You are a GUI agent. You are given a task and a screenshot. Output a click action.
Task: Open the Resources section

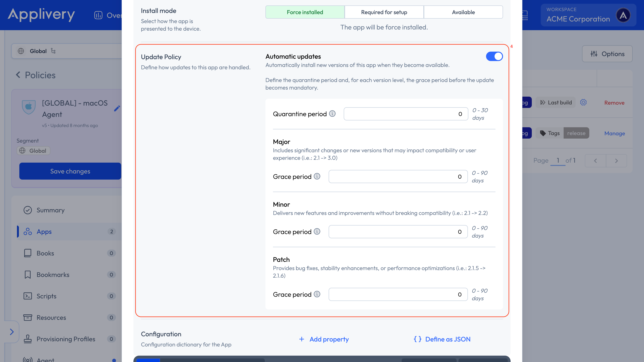click(69, 318)
